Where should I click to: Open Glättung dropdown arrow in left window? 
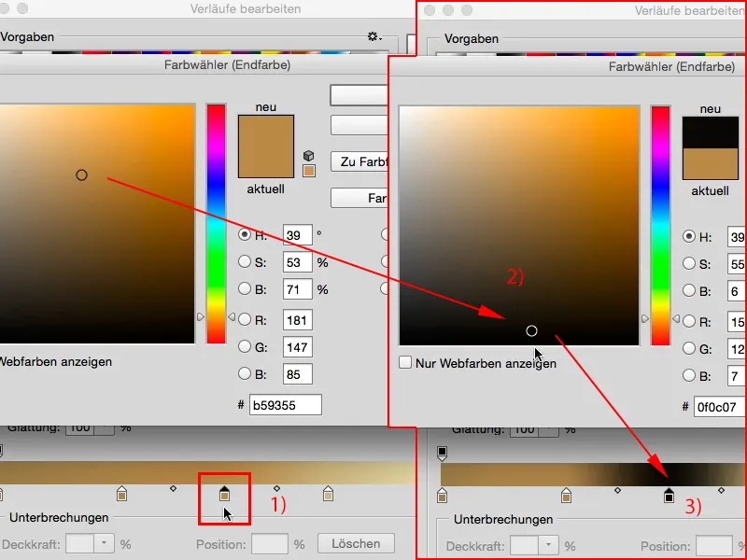[x=104, y=428]
